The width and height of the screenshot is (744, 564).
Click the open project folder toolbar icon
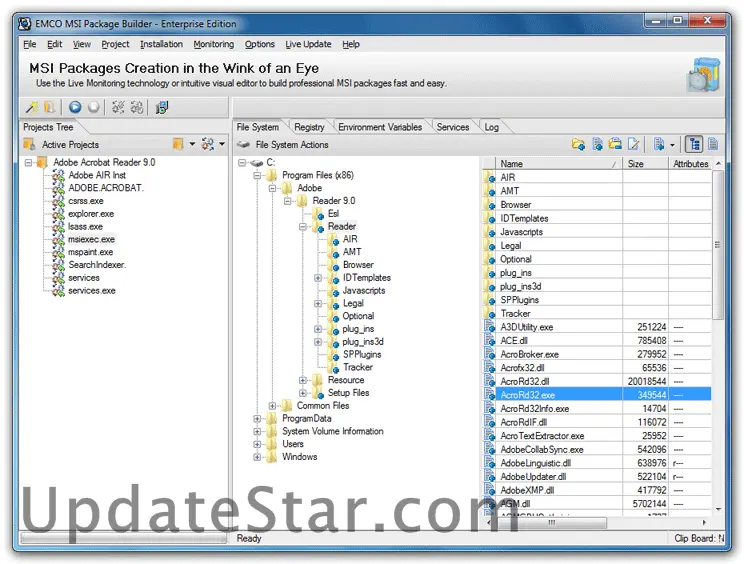point(49,108)
